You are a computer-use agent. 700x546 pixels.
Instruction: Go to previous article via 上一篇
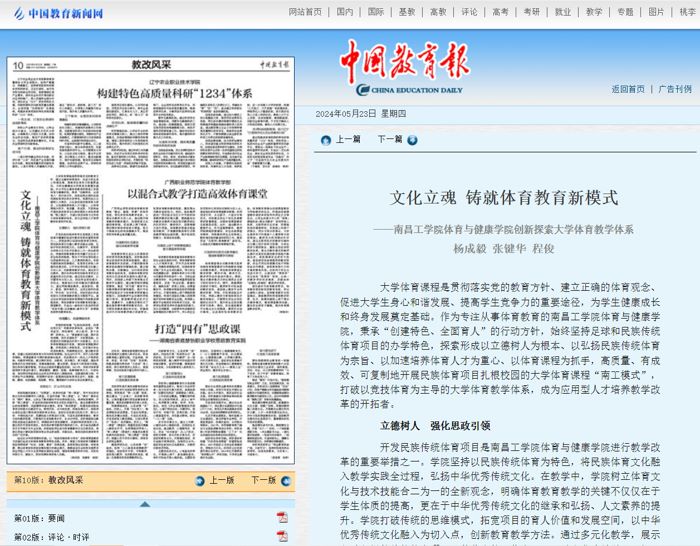348,139
